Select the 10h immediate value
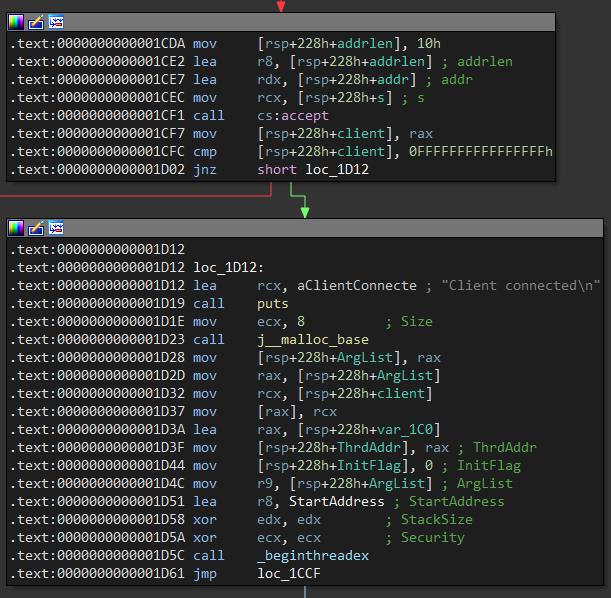The height and width of the screenshot is (598, 611). [429, 44]
